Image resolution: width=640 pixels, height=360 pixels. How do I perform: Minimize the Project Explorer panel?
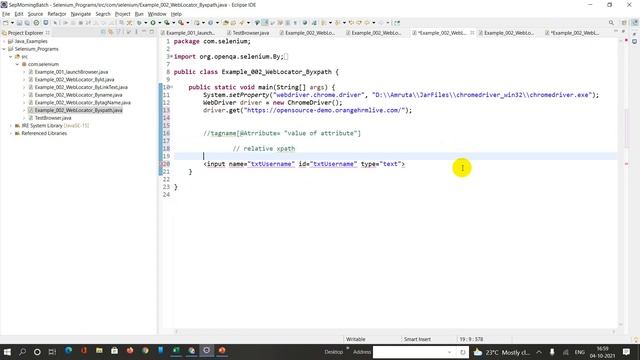(x=144, y=32)
